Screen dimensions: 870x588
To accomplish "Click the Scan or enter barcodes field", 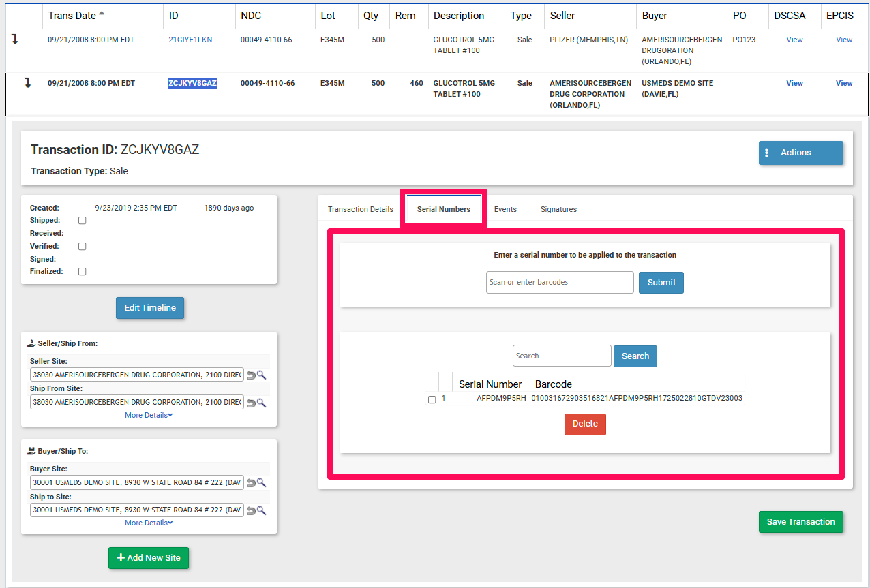I will (560, 282).
